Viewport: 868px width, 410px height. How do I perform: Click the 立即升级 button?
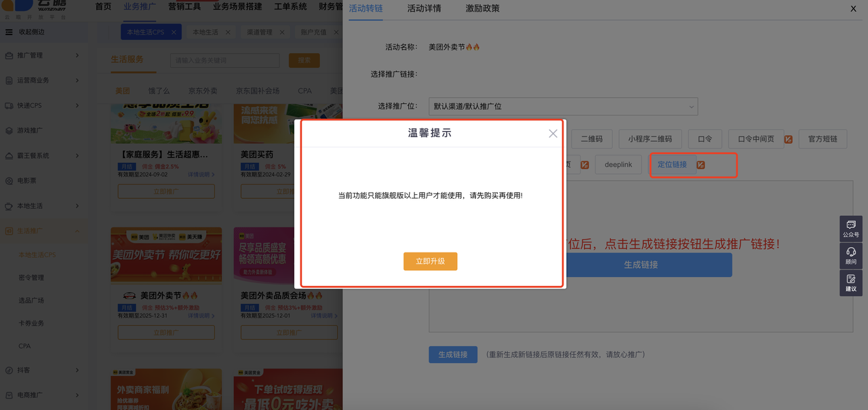pyautogui.click(x=430, y=261)
